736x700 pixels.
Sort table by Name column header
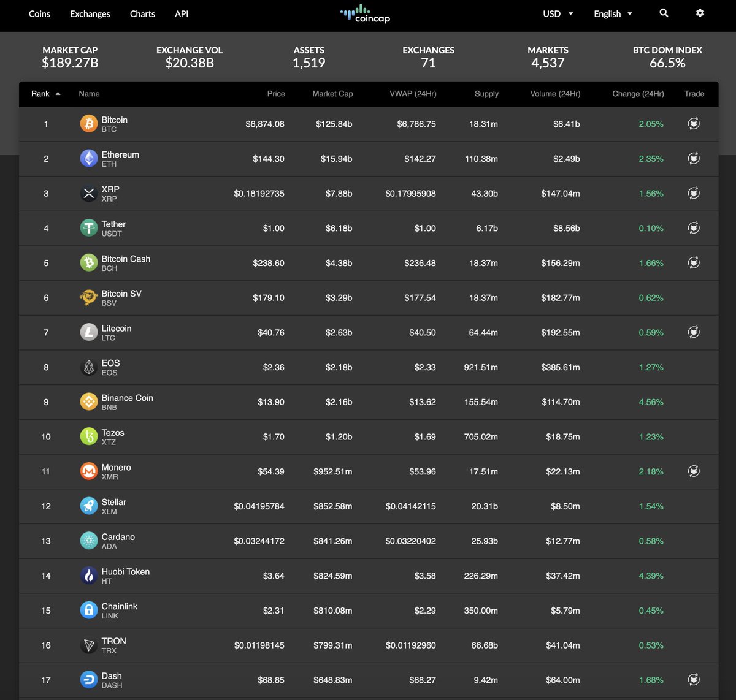pos(89,94)
